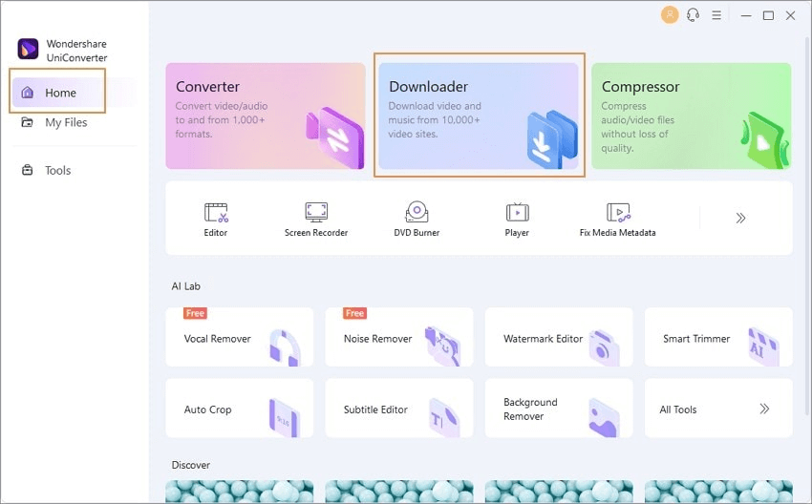Image resolution: width=812 pixels, height=504 pixels.
Task: Click the Wondershare UniConverter logo icon
Action: (28, 49)
